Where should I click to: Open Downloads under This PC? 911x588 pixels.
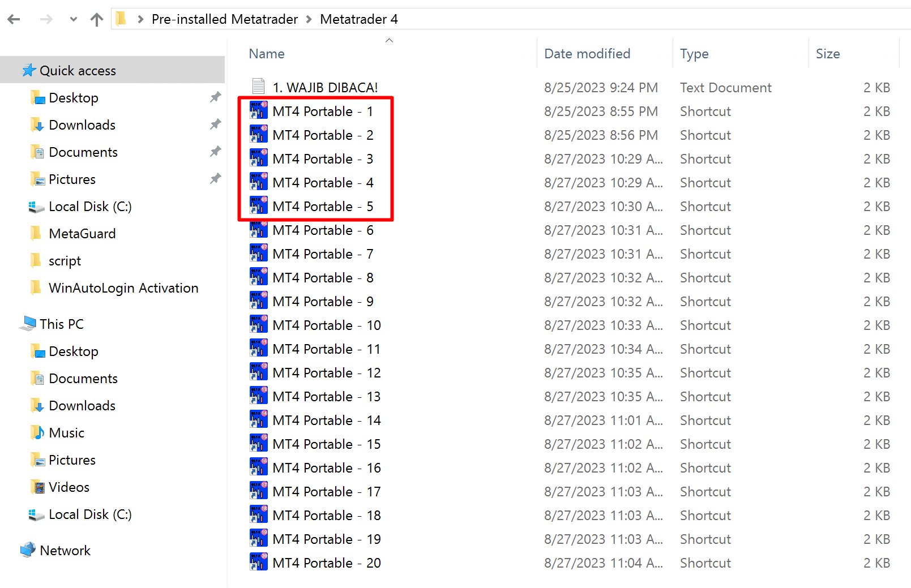(x=82, y=406)
